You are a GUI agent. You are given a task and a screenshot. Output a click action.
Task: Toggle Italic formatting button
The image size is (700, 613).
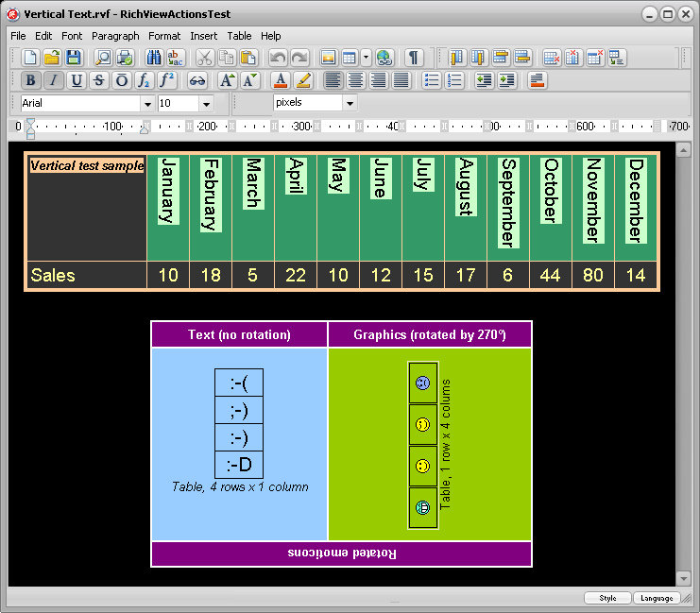pos(54,80)
